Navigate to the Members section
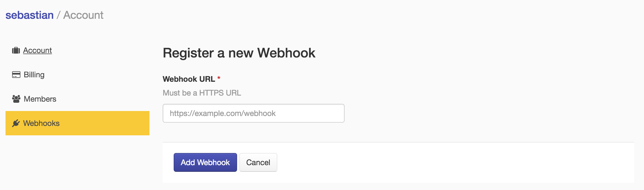This screenshot has height=190, width=644. [40, 99]
